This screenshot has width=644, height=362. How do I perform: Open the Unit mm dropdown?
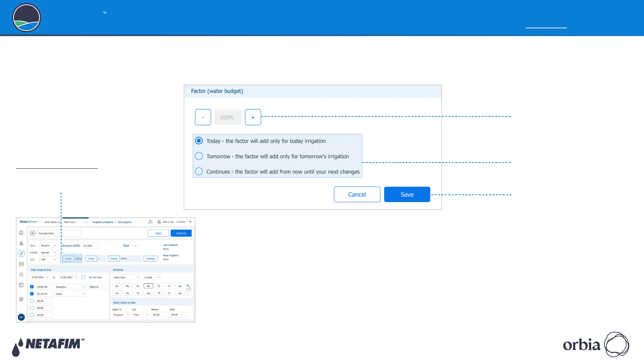tap(49, 259)
